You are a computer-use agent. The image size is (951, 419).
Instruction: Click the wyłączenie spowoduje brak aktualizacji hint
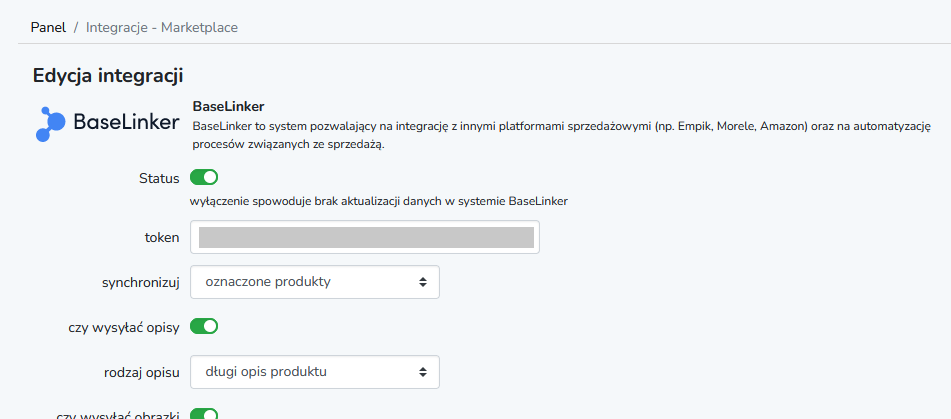[x=378, y=201]
